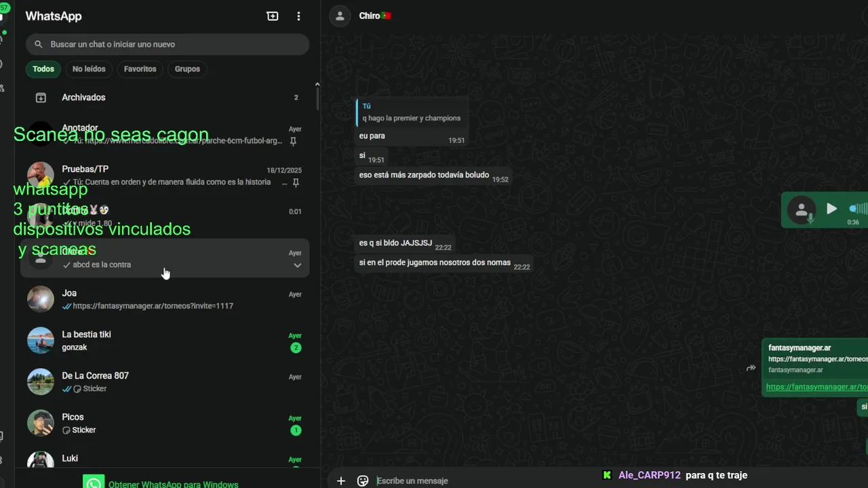The height and width of the screenshot is (488, 868).
Task: Open the attach plus icon
Action: 341,481
